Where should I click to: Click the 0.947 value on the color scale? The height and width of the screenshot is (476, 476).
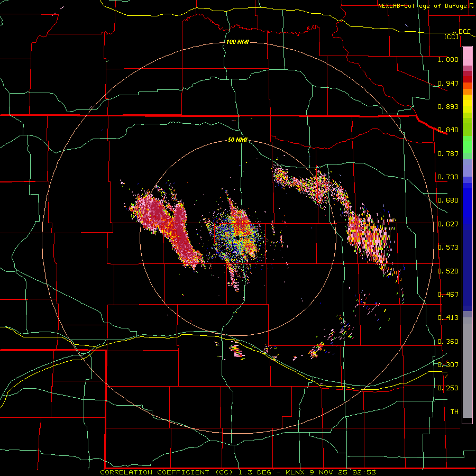click(x=448, y=83)
